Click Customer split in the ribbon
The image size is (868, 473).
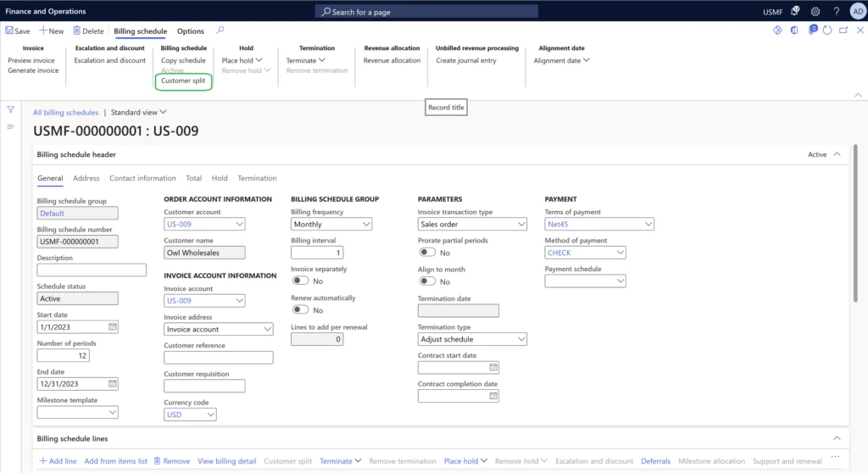183,81
